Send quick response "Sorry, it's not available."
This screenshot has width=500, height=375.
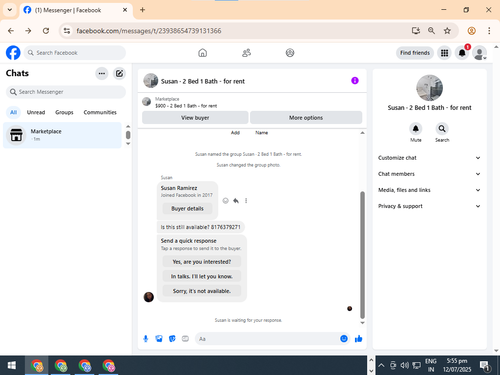(202, 291)
